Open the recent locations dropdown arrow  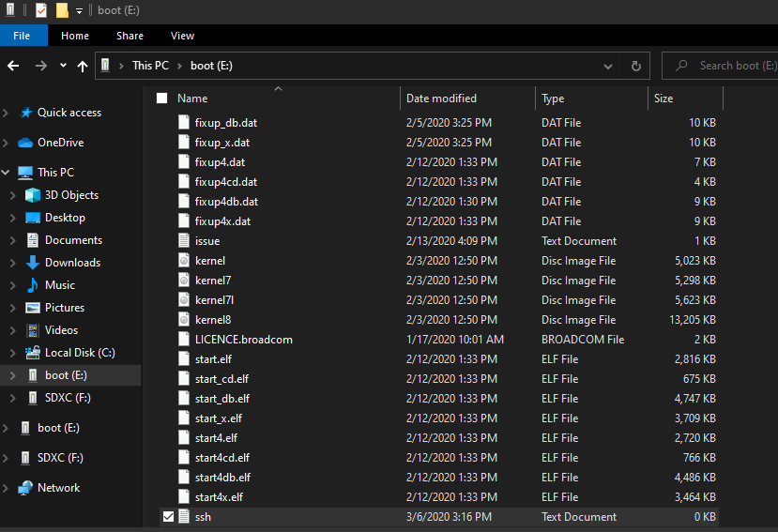coord(63,65)
